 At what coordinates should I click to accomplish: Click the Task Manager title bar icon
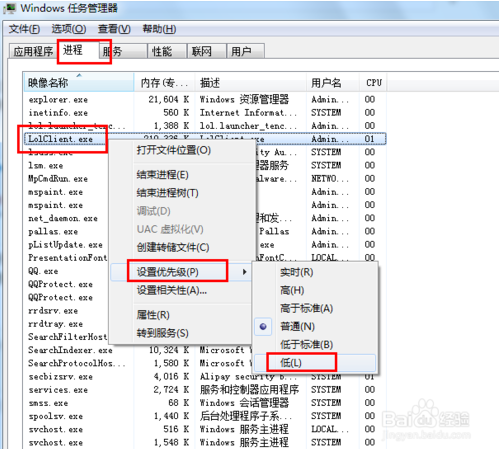coord(9,8)
